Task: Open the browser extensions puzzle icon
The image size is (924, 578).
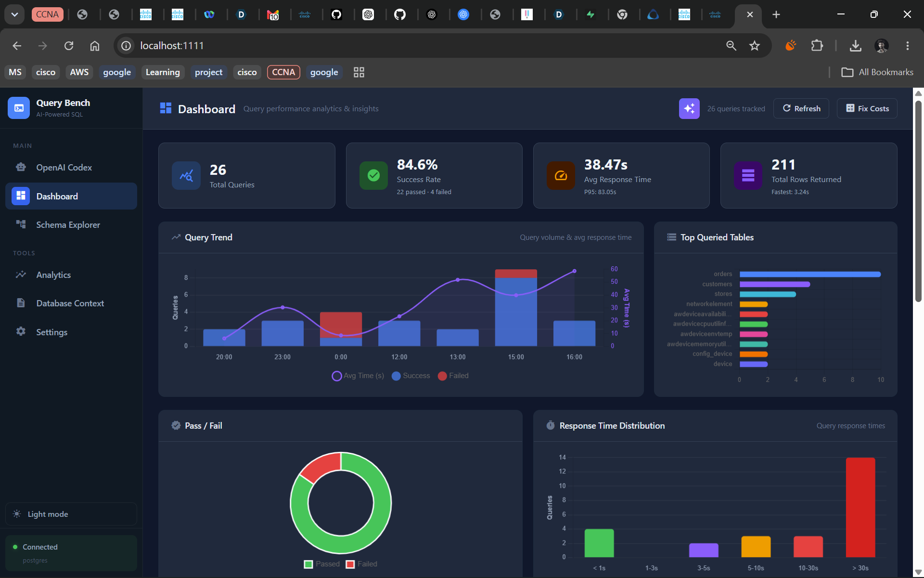Action: tap(817, 46)
